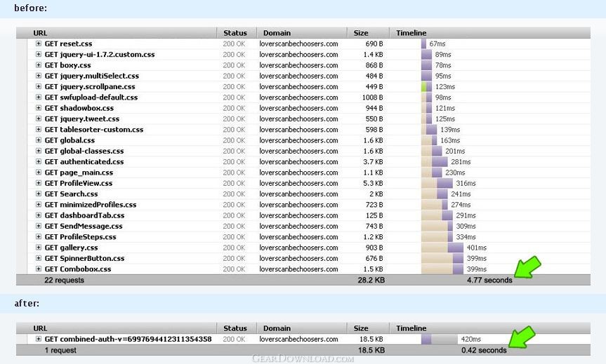Expand the GET jquery.multiSelect.css request
The width and height of the screenshot is (606, 364).
(x=38, y=76)
